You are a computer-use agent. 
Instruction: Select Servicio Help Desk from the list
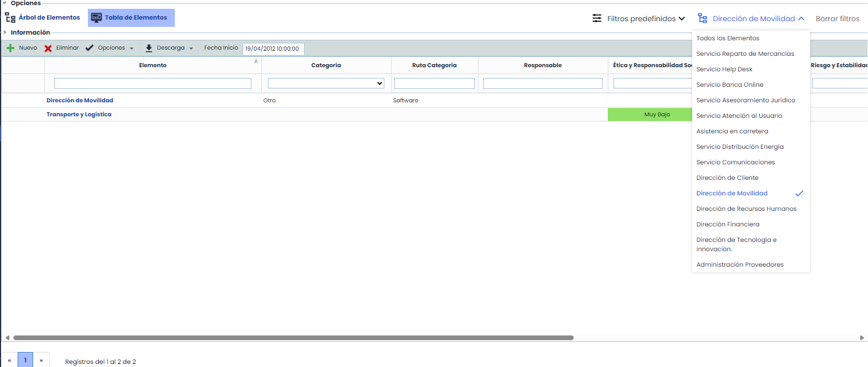click(x=724, y=69)
